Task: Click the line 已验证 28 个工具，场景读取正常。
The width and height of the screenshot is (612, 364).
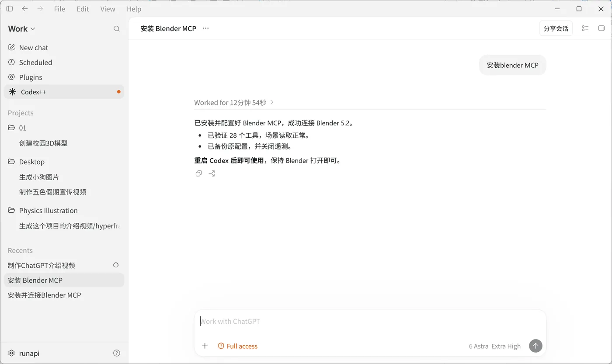Action: tap(258, 135)
